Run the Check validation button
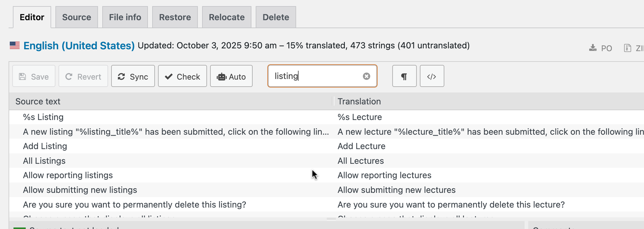This screenshot has height=229, width=644. tap(183, 76)
